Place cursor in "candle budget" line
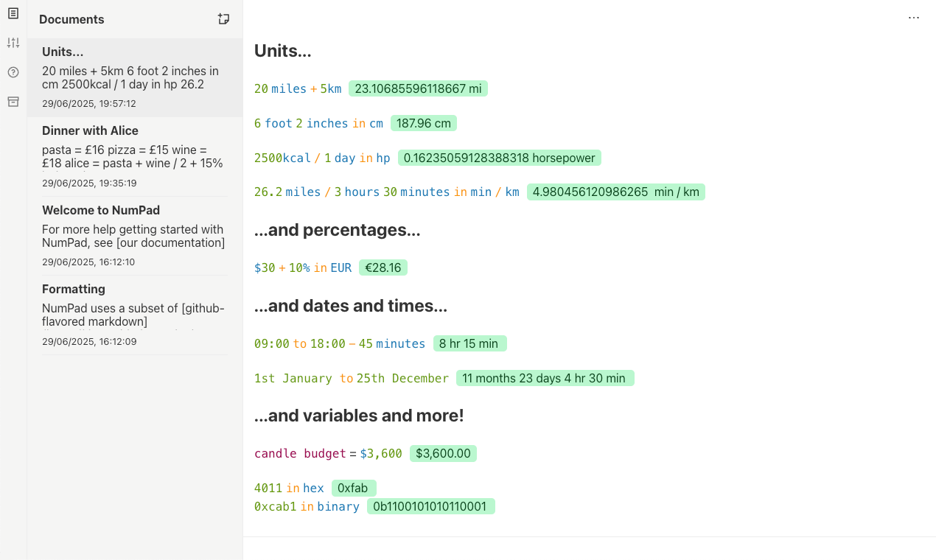The height and width of the screenshot is (560, 936). click(300, 453)
